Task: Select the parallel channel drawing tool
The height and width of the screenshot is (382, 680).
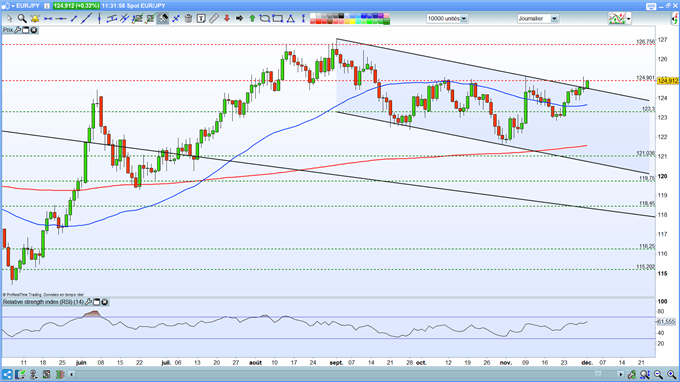Action: tap(111, 19)
